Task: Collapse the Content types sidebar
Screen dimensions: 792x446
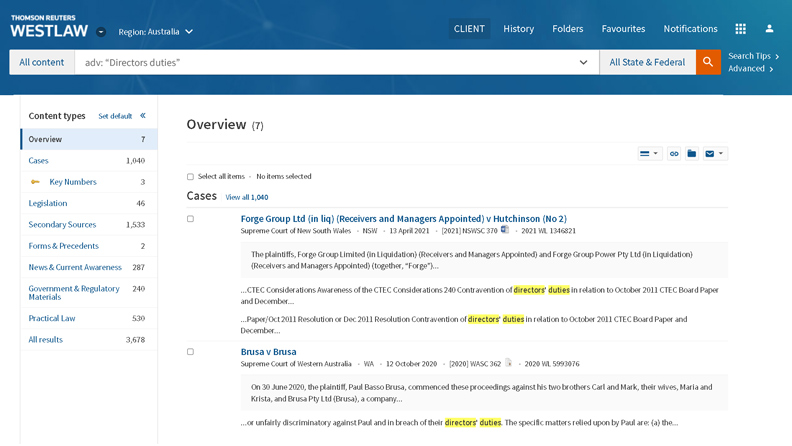Action: pos(143,116)
